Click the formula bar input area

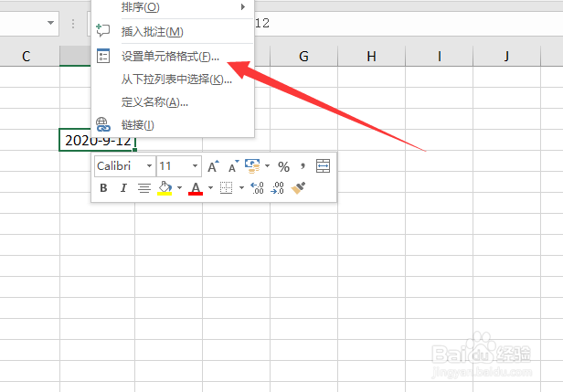point(409,23)
